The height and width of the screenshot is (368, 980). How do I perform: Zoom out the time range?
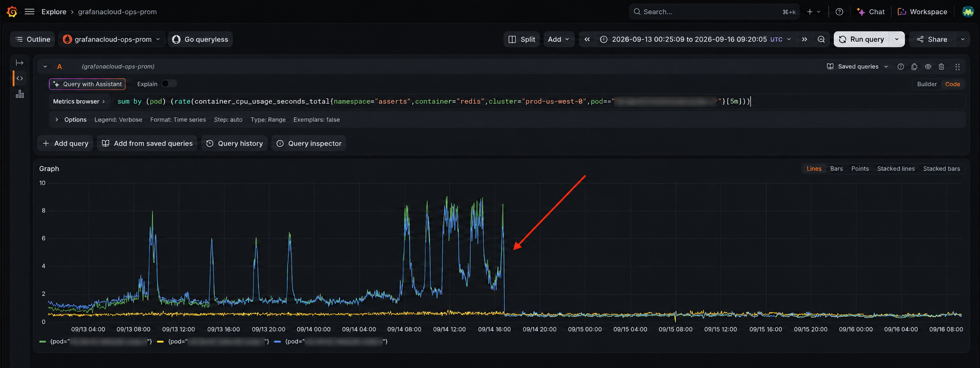click(x=821, y=39)
